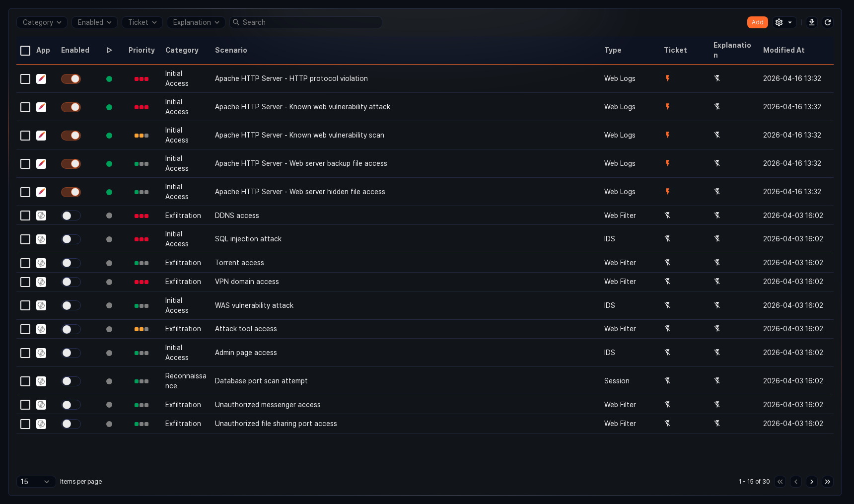This screenshot has height=504, width=854.
Task: Check the select-all checkbox in the header
Action: point(25,50)
